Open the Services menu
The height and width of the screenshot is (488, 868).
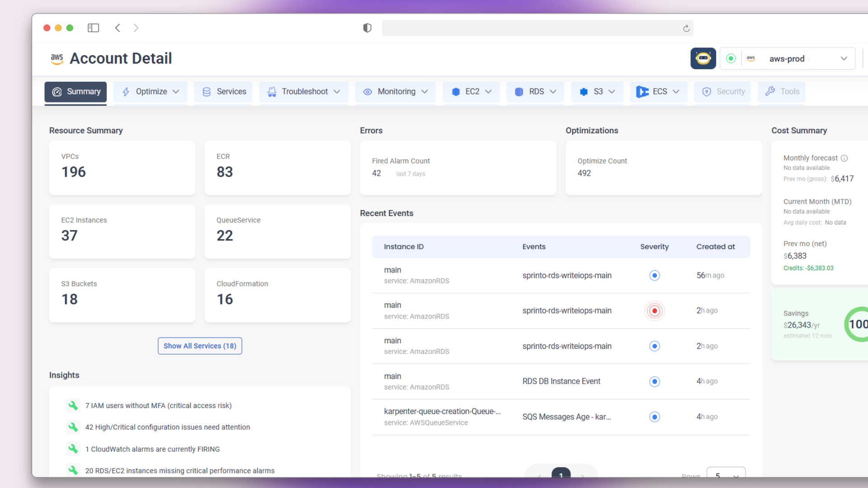(x=223, y=91)
